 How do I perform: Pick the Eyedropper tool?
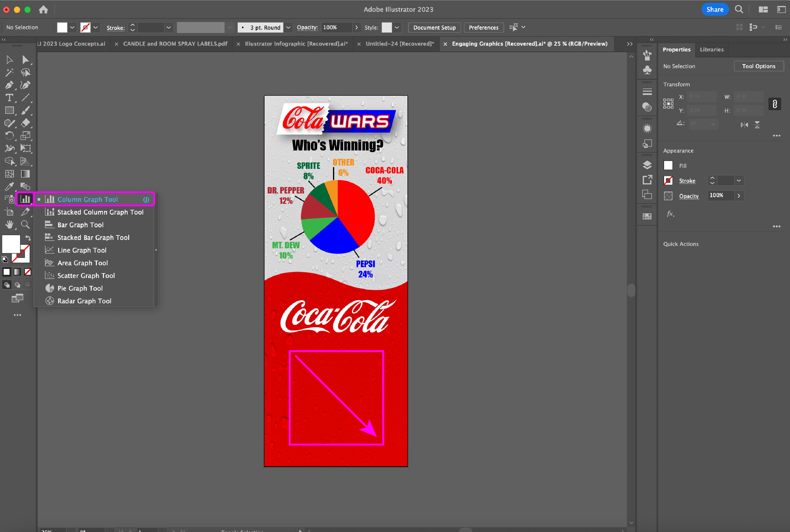pos(9,186)
